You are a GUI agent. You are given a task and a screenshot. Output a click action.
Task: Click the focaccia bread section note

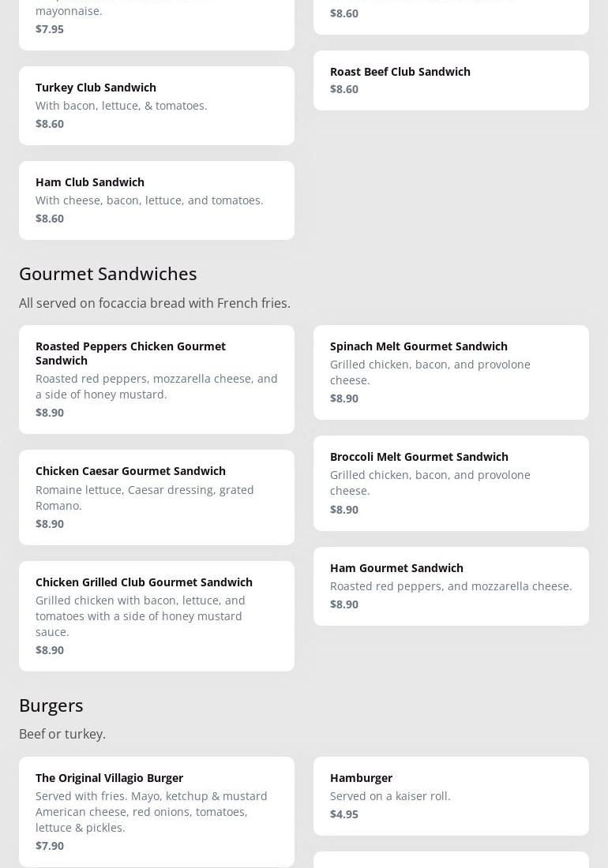point(155,303)
